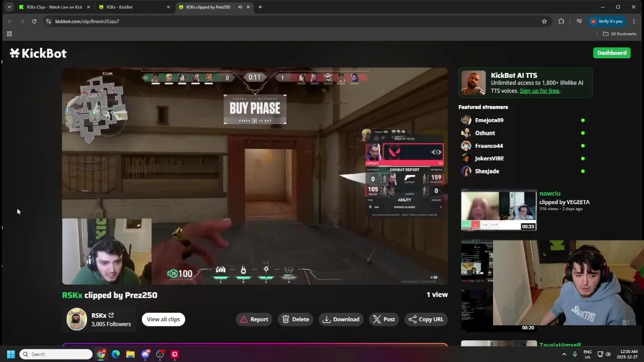The image size is (644, 362).
Task: Click the microphone tray icon
Action: coord(575,354)
